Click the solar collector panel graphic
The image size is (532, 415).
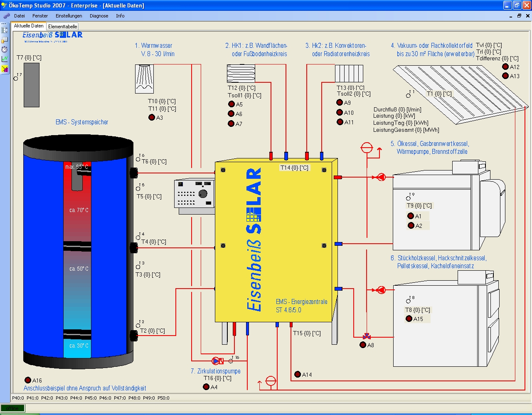(x=461, y=95)
